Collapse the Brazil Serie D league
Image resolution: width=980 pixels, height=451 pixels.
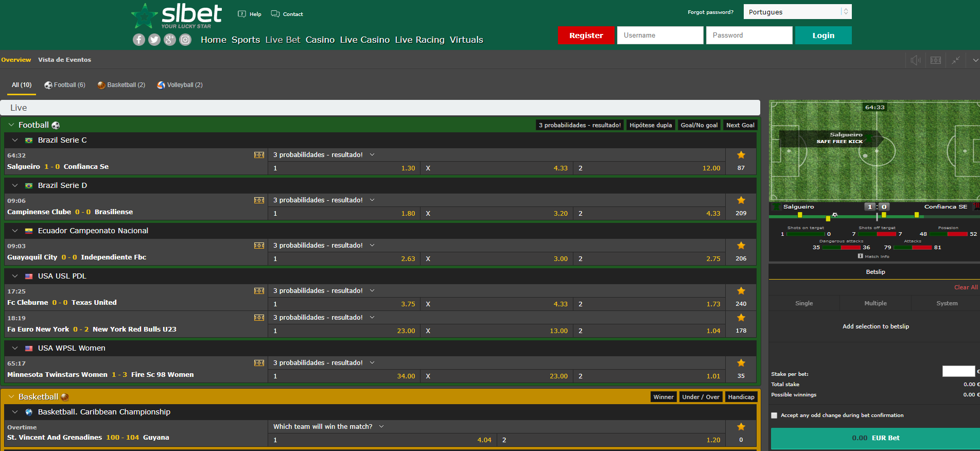pyautogui.click(x=15, y=185)
